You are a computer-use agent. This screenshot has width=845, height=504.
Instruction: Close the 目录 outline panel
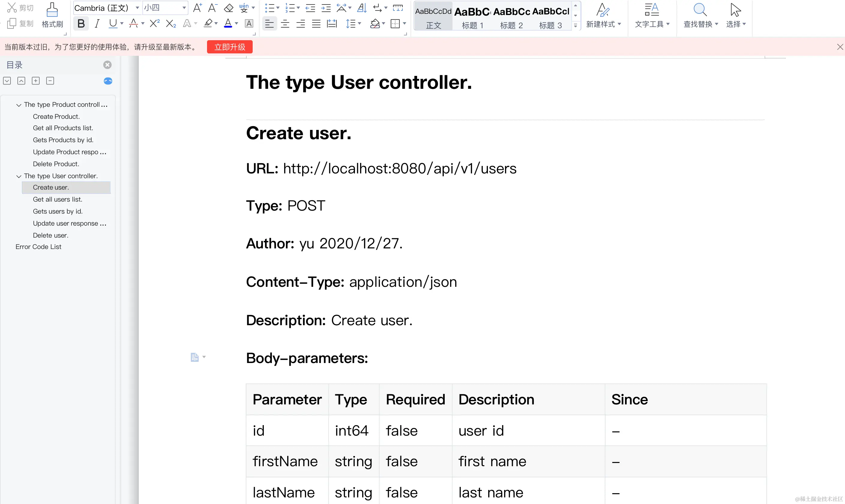[107, 65]
